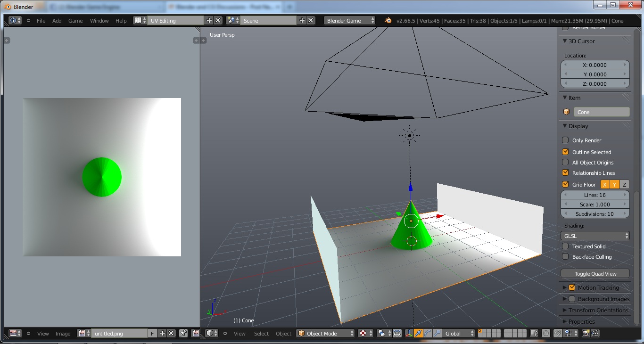Image resolution: width=644 pixels, height=344 pixels.
Task: Click the screen layout browse icon
Action: pos(140,21)
